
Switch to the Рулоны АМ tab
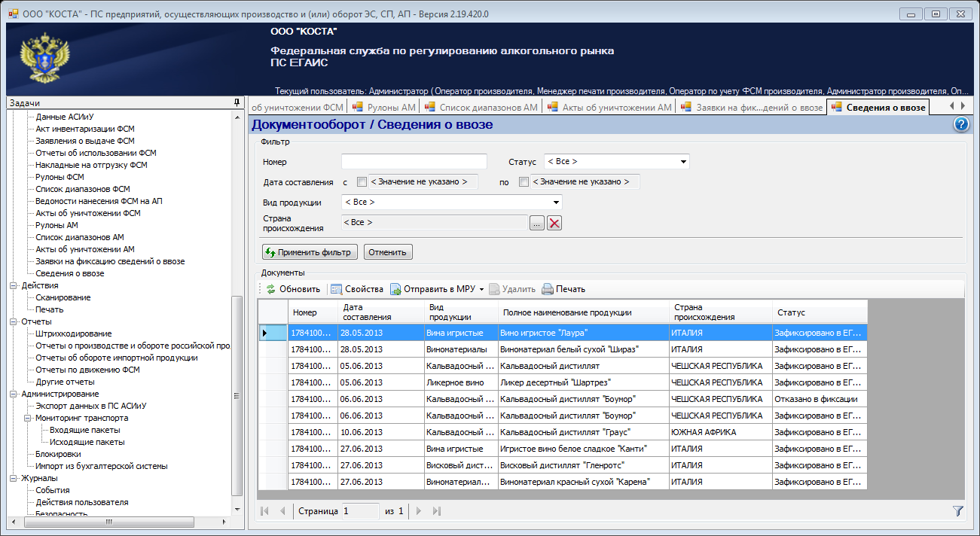383,107
